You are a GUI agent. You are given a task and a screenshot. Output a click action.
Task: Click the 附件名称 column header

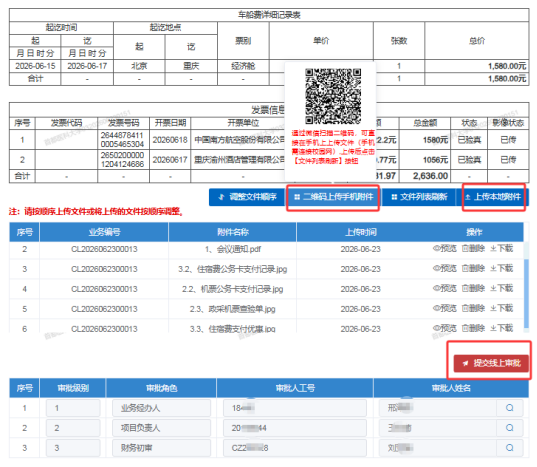(233, 232)
